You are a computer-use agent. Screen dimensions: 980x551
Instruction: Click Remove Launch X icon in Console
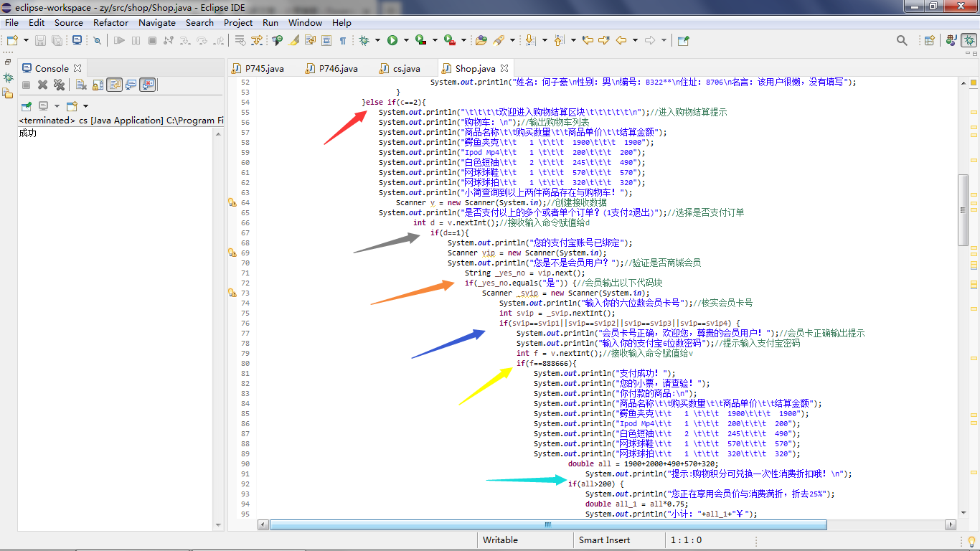(x=42, y=85)
